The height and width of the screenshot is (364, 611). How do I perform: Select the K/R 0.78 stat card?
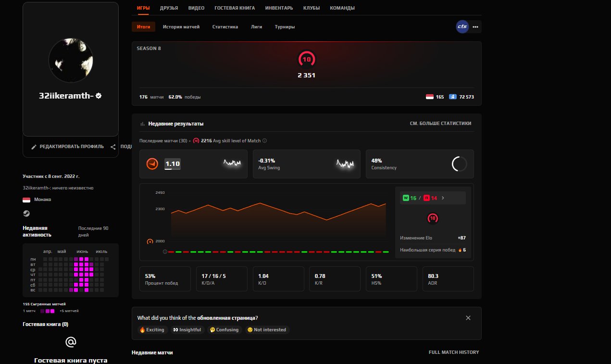coord(335,279)
